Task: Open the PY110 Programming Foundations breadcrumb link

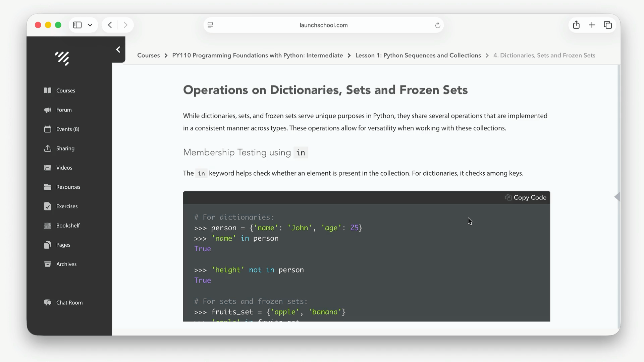Action: [257, 55]
